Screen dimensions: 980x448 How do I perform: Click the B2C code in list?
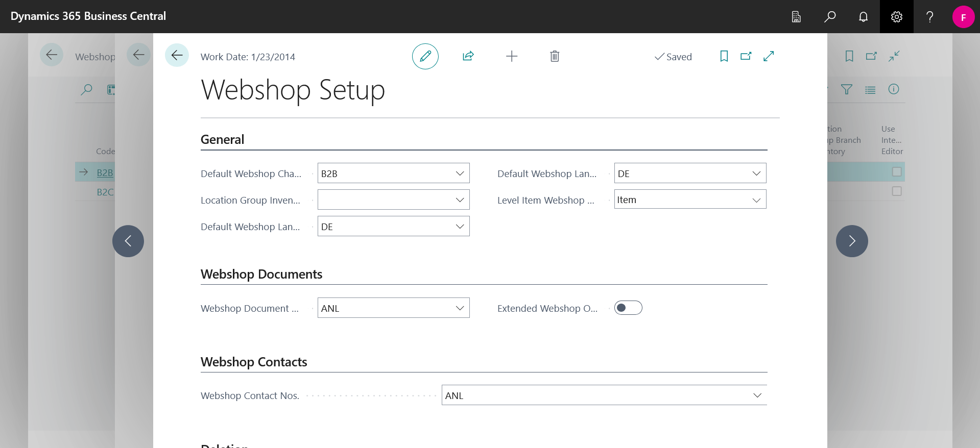click(x=105, y=192)
